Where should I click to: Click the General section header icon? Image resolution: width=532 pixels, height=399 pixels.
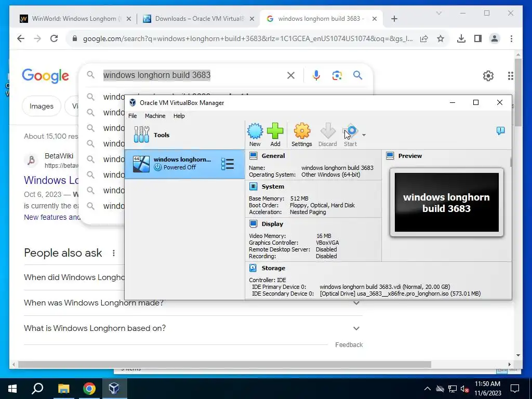click(253, 156)
